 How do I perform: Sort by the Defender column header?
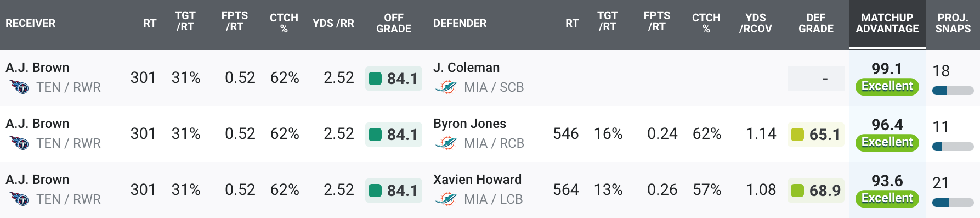point(460,24)
